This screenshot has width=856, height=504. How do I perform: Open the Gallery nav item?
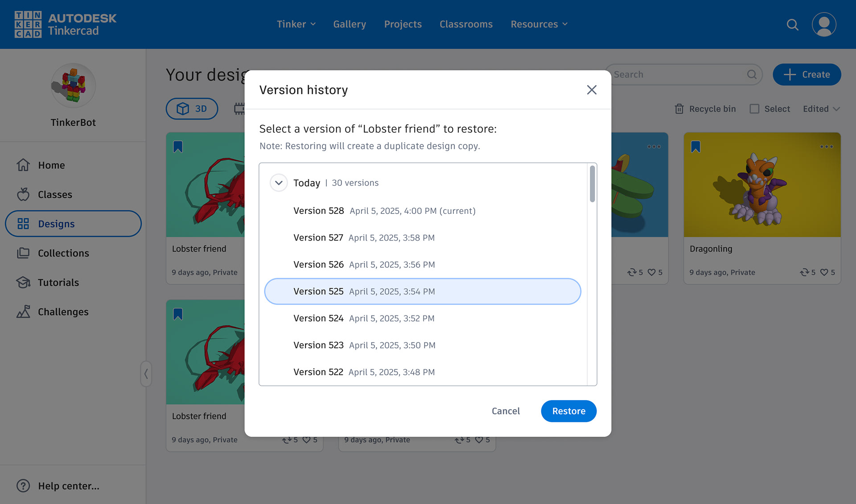pyautogui.click(x=350, y=24)
